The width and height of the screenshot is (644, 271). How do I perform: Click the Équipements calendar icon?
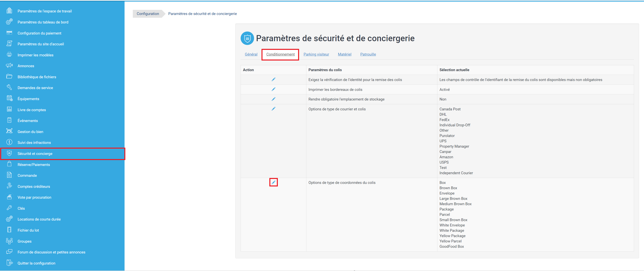[9, 98]
